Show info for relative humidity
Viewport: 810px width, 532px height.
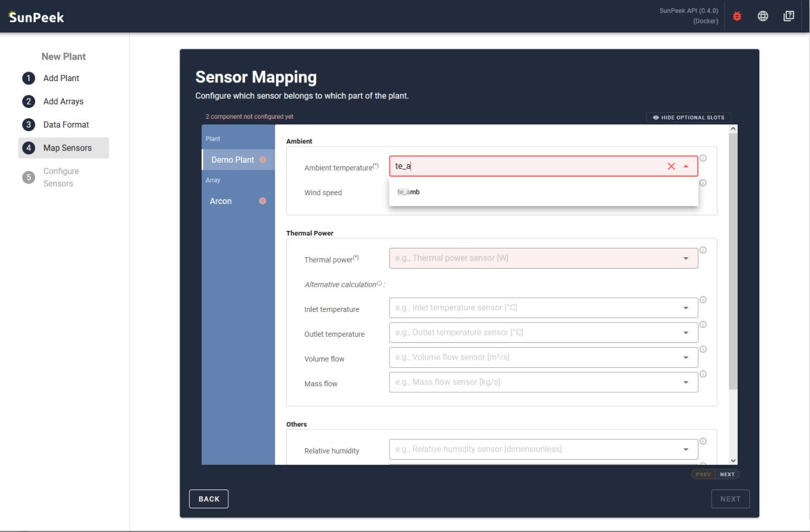pos(703,442)
